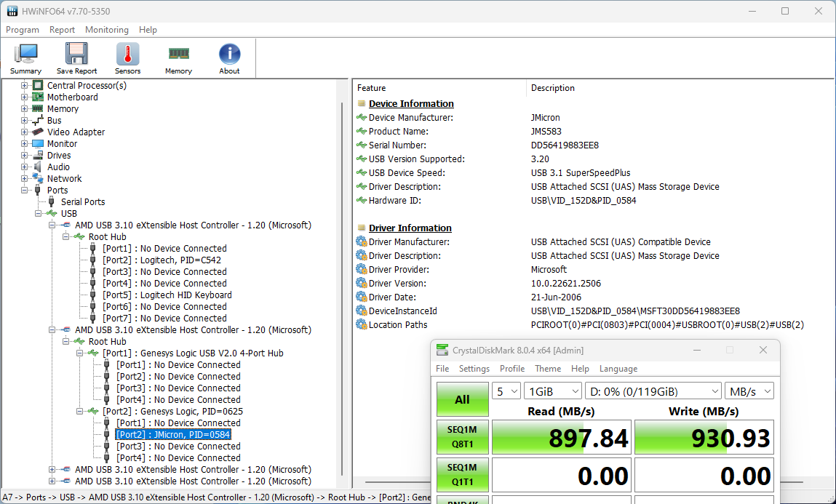The width and height of the screenshot is (836, 504).
Task: Select the Serial Ports icon
Action: click(x=51, y=202)
